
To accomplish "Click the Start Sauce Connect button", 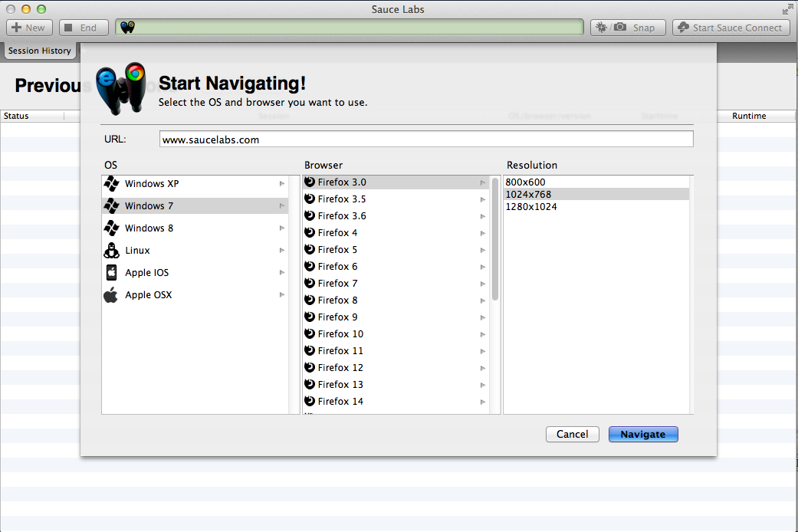I will [731, 28].
